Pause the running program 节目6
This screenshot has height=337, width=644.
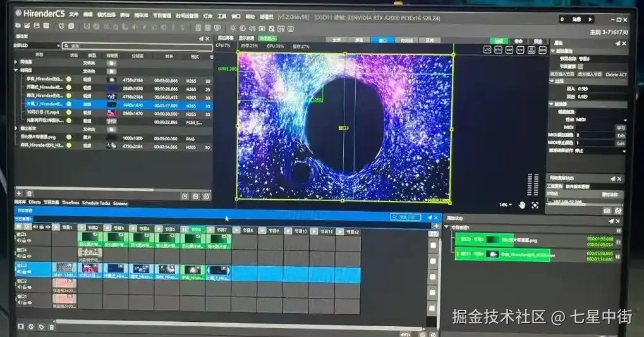coord(185,229)
